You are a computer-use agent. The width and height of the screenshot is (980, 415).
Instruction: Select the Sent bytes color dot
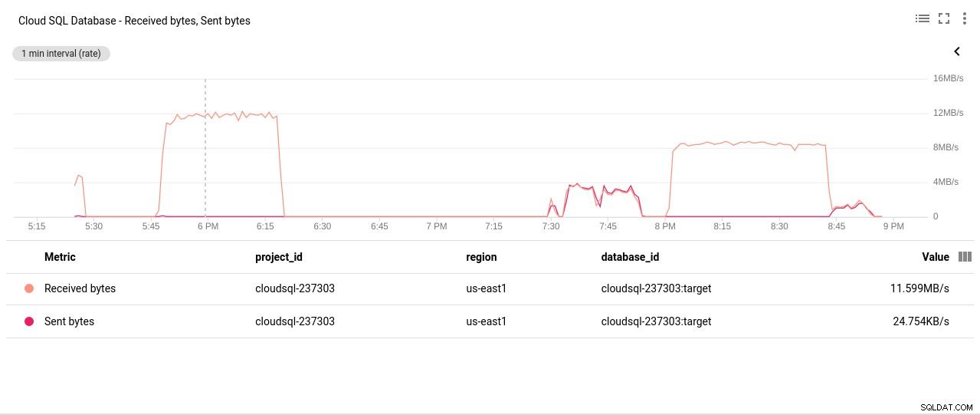[29, 321]
